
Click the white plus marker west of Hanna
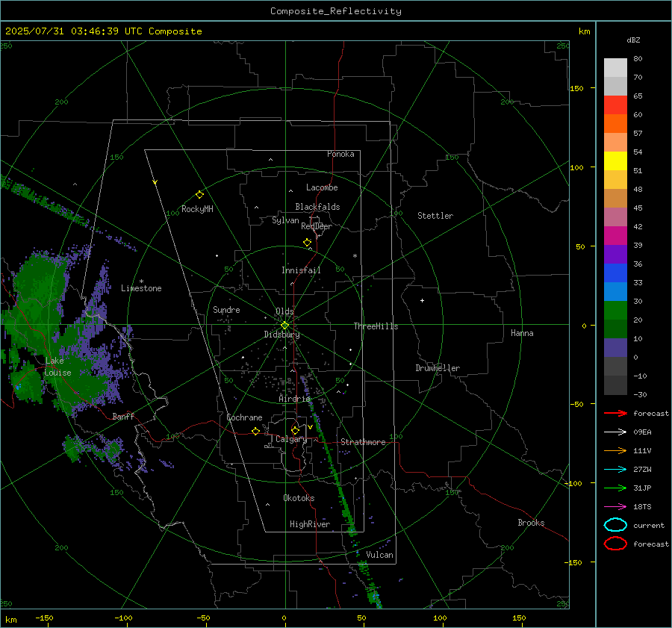(422, 300)
